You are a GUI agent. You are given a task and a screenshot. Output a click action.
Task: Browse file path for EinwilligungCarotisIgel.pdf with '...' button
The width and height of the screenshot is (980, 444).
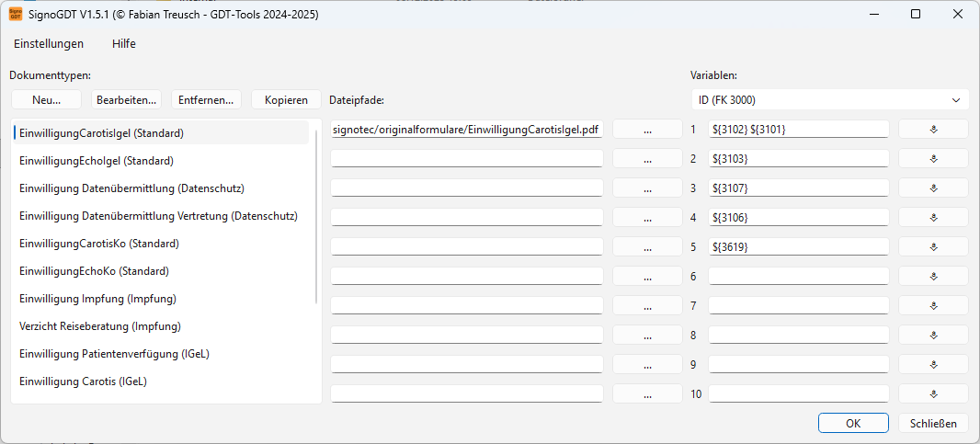pos(647,131)
